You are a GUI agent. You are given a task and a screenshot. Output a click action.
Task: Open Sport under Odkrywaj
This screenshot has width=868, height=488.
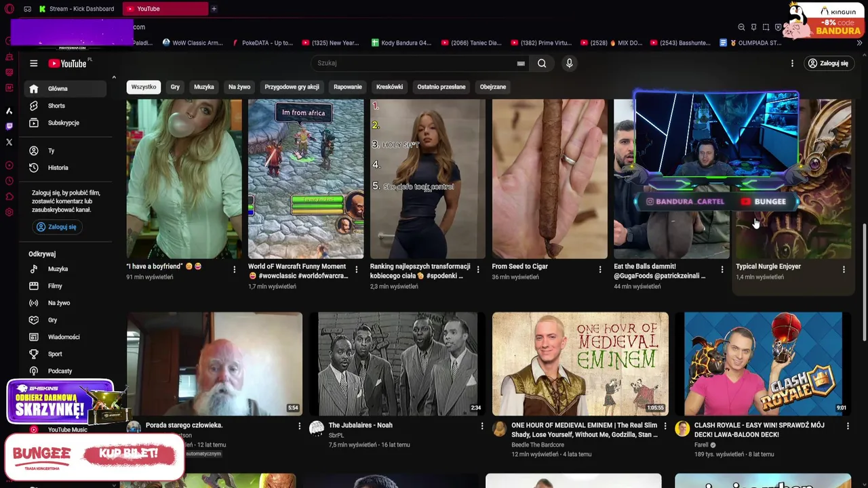tap(66, 354)
